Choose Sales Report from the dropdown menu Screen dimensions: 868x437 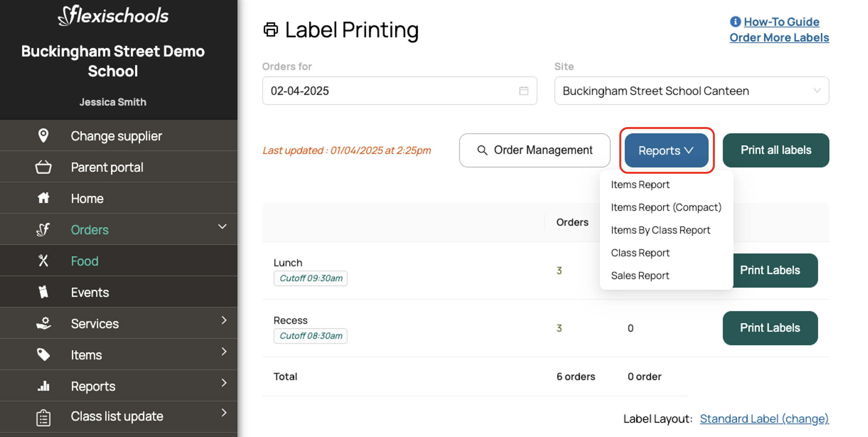pyautogui.click(x=640, y=276)
